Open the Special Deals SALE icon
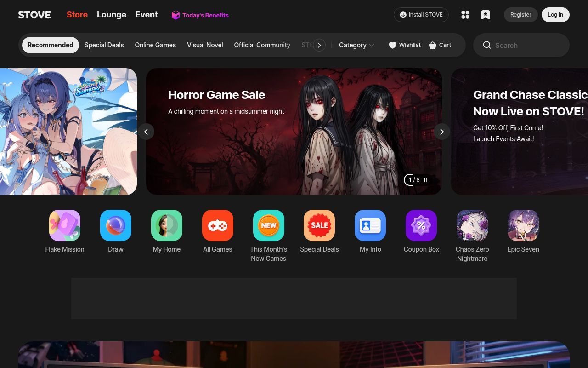 click(x=319, y=225)
